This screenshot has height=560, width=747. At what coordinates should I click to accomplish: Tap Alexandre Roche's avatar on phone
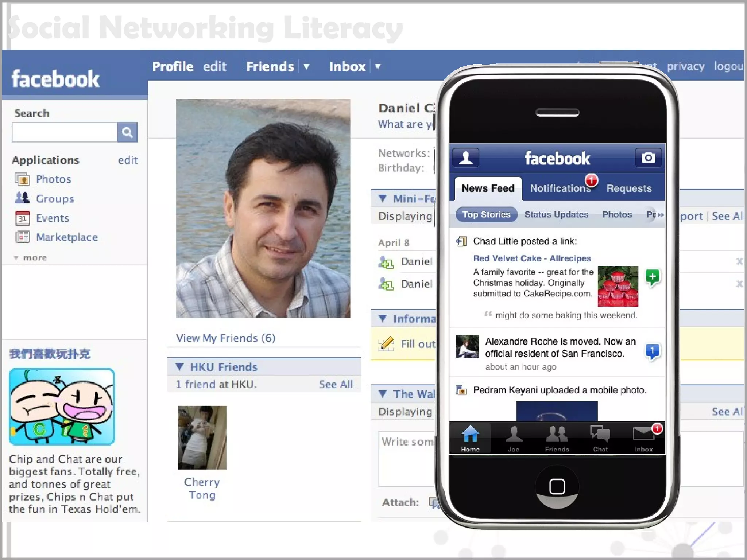pos(467,347)
